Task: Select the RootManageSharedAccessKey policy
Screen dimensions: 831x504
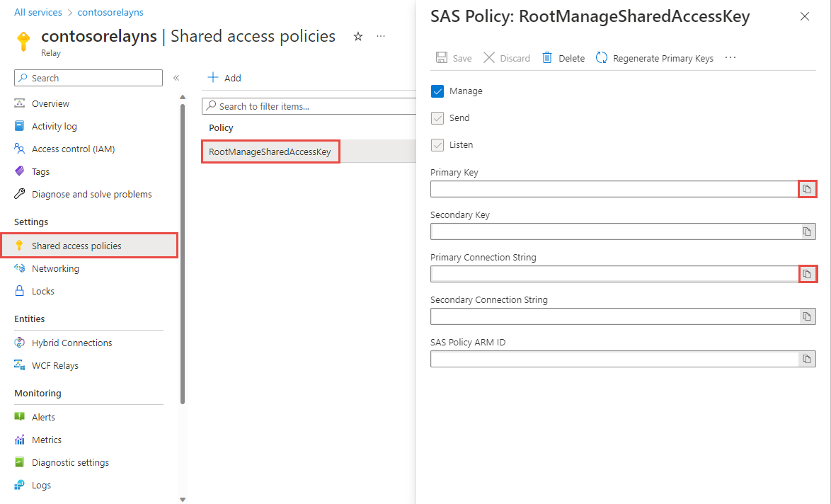Action: click(x=270, y=151)
